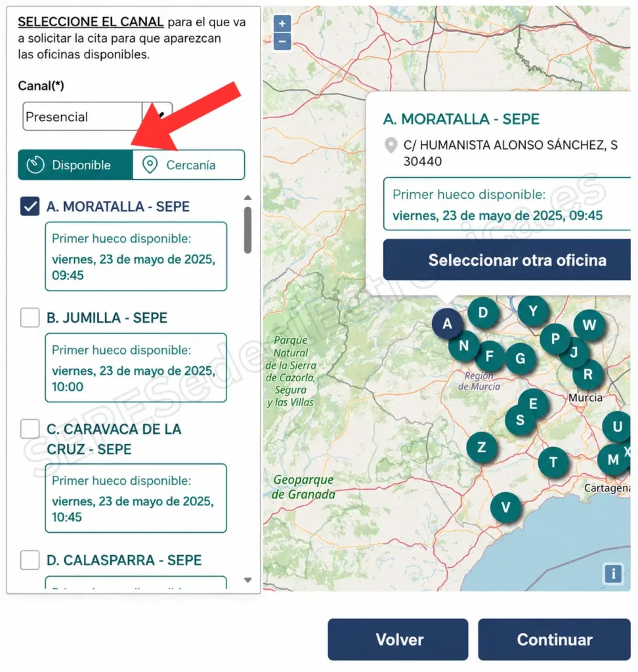Select map marker Y

(x=533, y=310)
